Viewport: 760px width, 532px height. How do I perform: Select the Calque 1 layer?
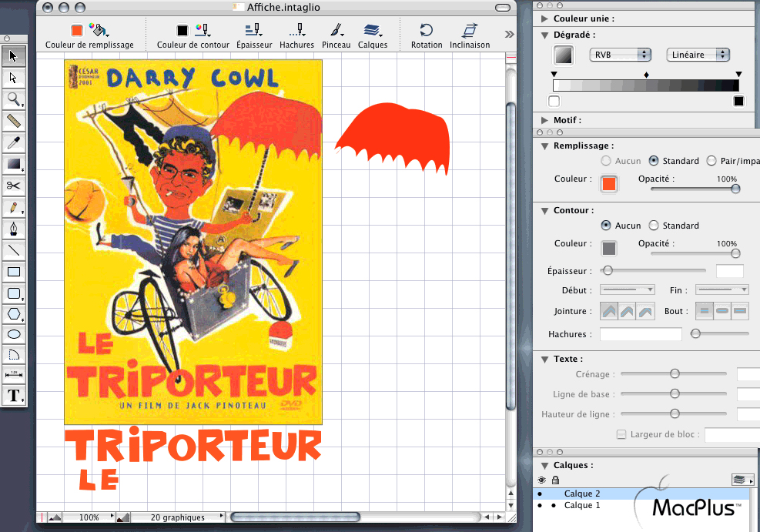click(582, 505)
